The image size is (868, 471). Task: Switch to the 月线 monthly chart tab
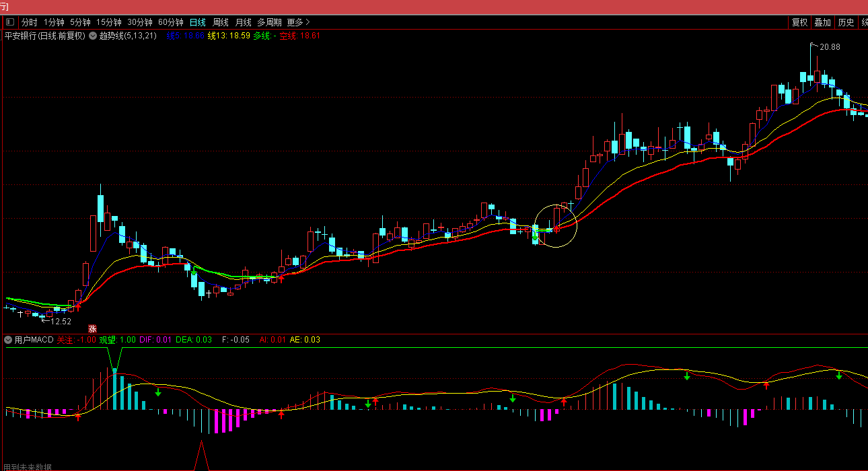[x=243, y=22]
